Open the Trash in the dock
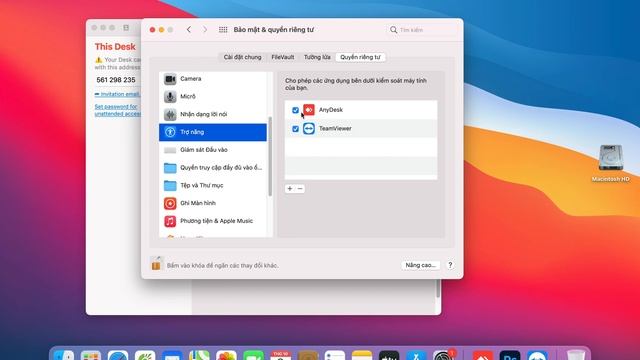This screenshot has width=640, height=360. pyautogui.click(x=576, y=355)
